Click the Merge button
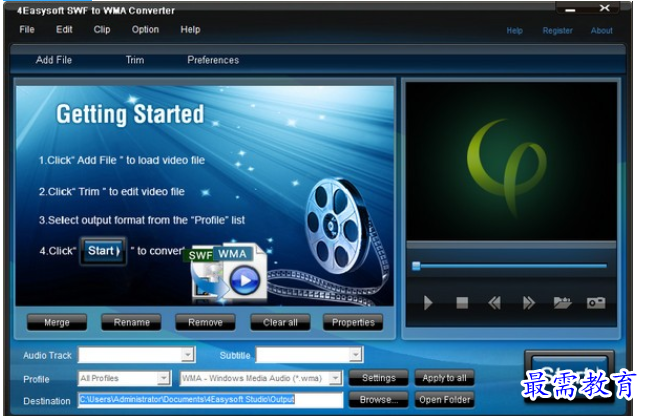Image resolution: width=645 pixels, height=416 pixels. coord(57,323)
